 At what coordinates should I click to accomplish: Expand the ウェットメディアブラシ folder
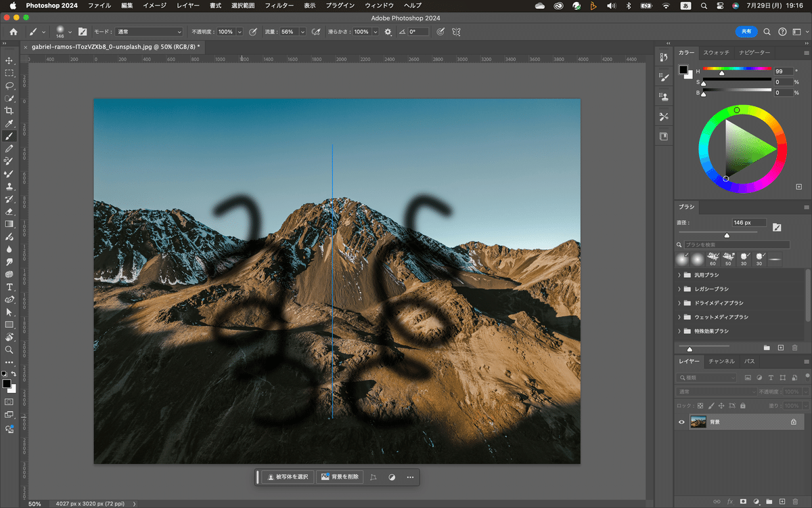[679, 317]
